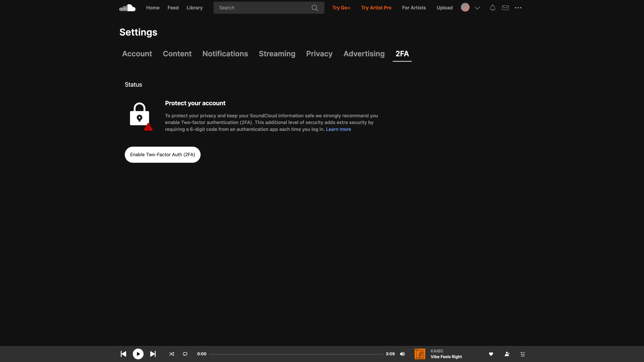Open the notifications bell
This screenshot has height=362, width=644.
pyautogui.click(x=492, y=8)
